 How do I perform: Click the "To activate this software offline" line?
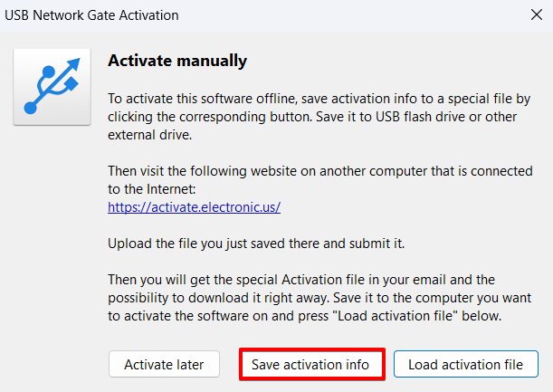pos(317,98)
